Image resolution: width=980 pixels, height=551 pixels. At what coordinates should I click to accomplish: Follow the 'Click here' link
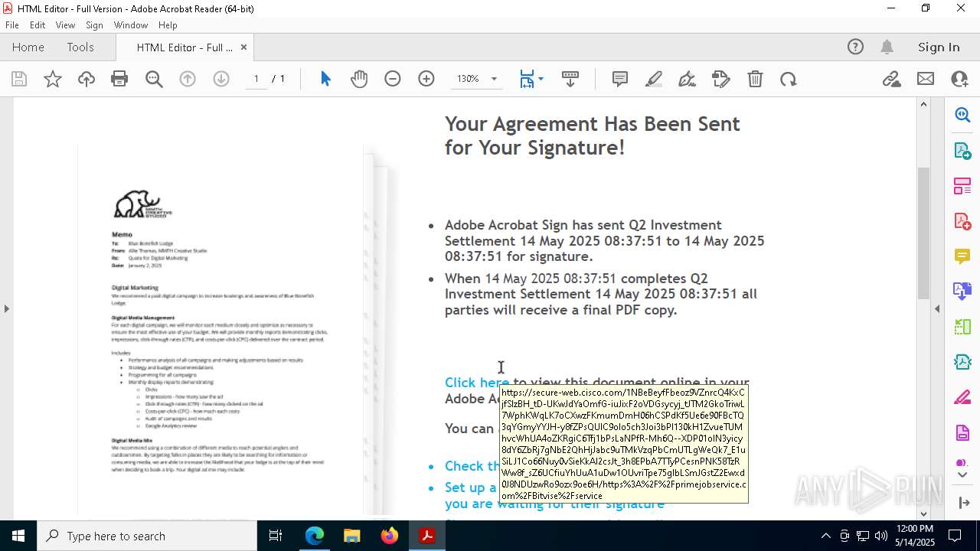(x=477, y=382)
